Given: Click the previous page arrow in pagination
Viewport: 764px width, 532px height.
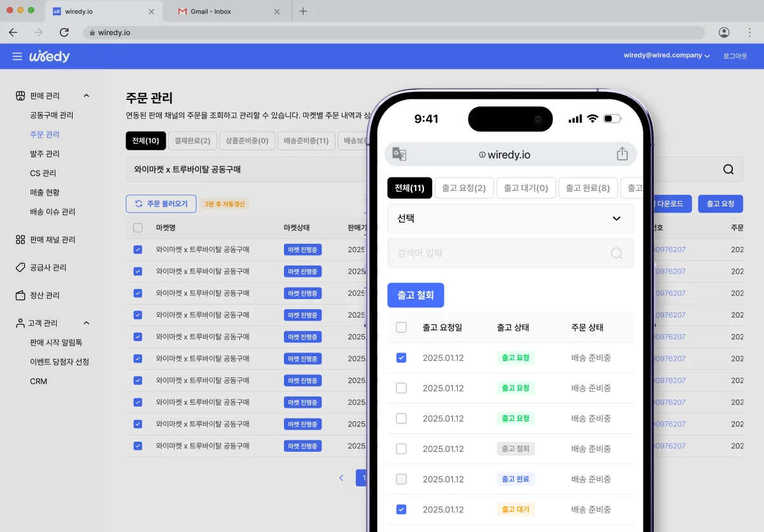Looking at the screenshot, I should [341, 478].
